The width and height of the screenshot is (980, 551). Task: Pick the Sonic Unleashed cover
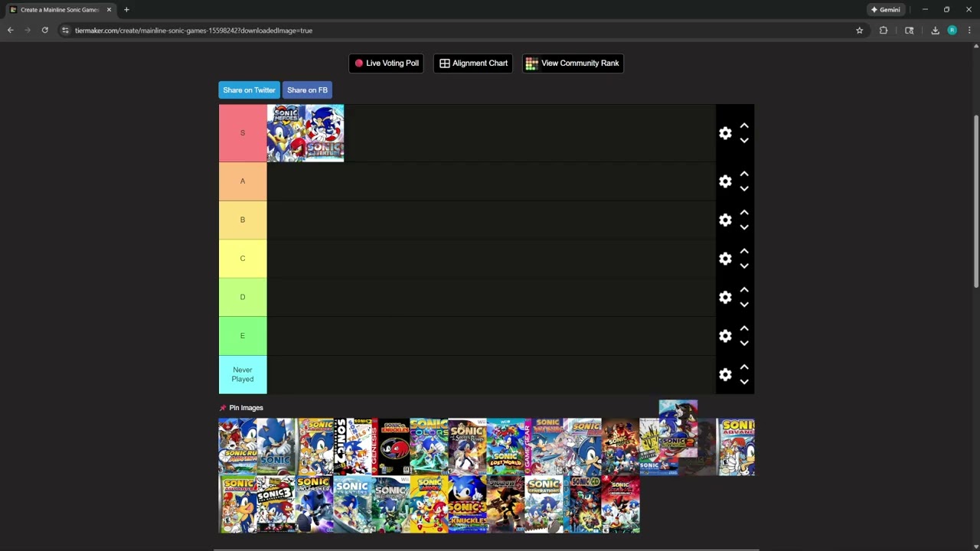pyautogui.click(x=315, y=504)
